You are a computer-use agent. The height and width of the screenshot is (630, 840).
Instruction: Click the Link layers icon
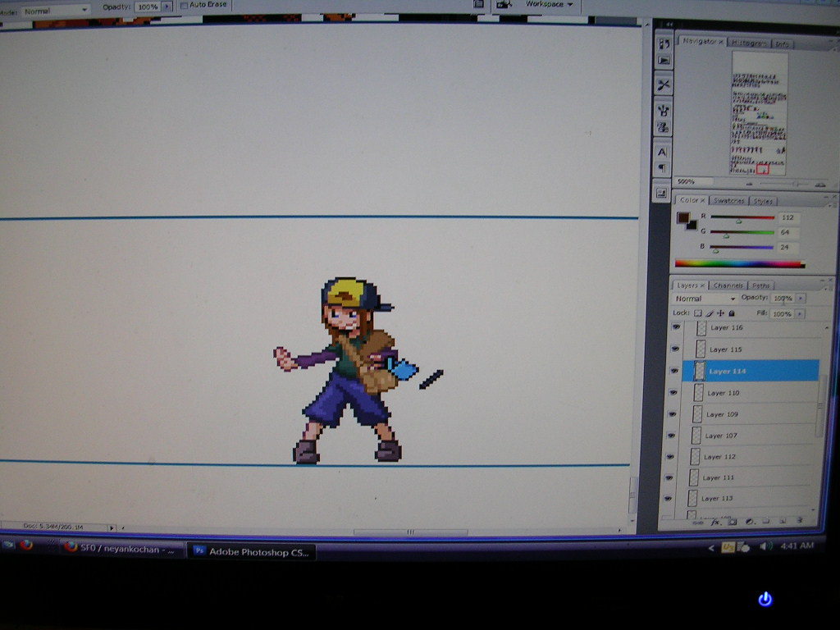(x=699, y=522)
